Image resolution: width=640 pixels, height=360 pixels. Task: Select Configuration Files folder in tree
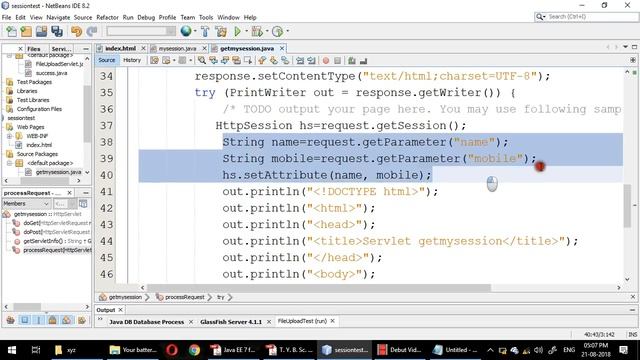(39, 109)
